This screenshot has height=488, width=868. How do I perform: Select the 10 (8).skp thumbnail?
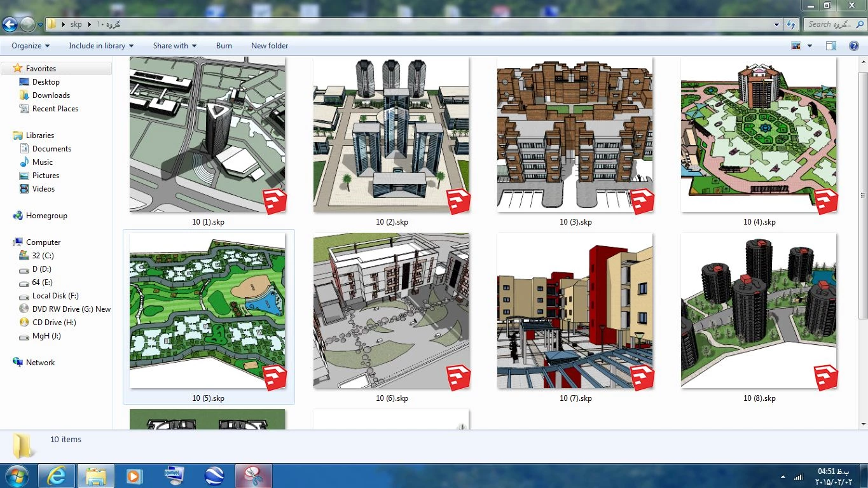tap(759, 310)
